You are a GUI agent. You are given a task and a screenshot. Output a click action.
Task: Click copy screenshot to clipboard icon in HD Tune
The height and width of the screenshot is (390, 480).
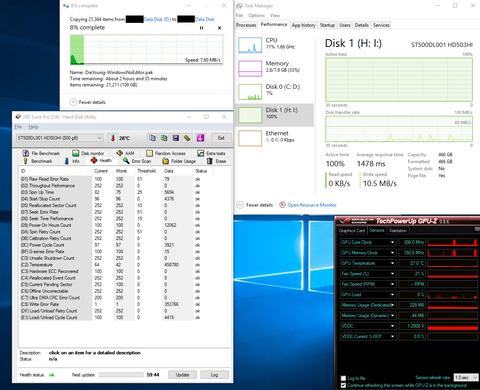point(164,138)
